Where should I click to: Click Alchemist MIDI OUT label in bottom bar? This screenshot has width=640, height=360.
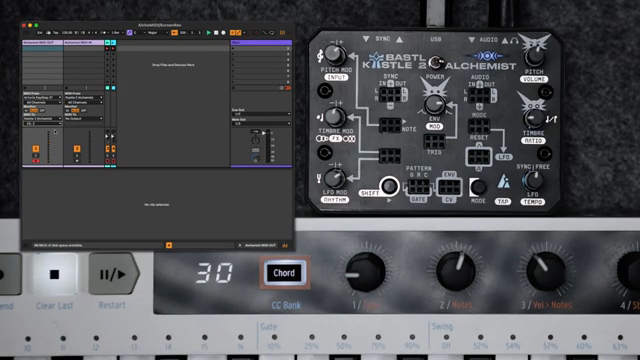[260, 245]
